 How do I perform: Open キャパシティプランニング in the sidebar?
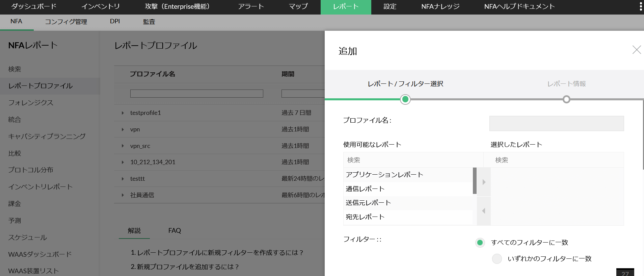47,136
